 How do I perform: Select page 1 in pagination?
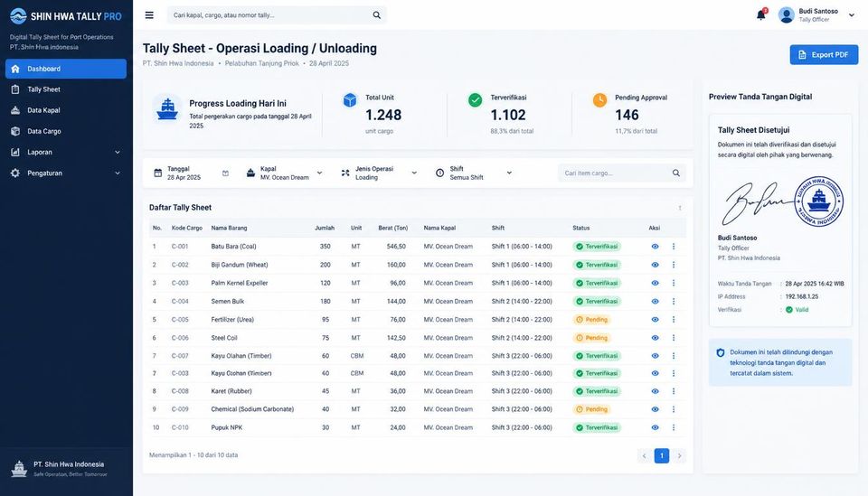[x=662, y=455]
